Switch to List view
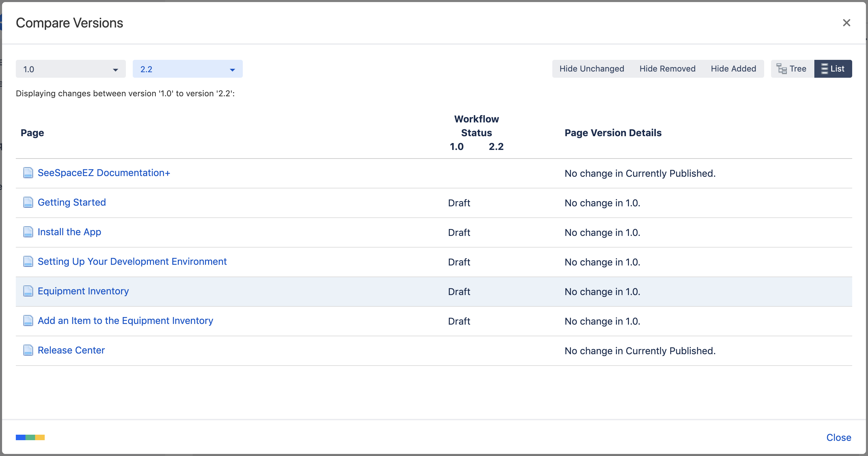 click(x=833, y=69)
